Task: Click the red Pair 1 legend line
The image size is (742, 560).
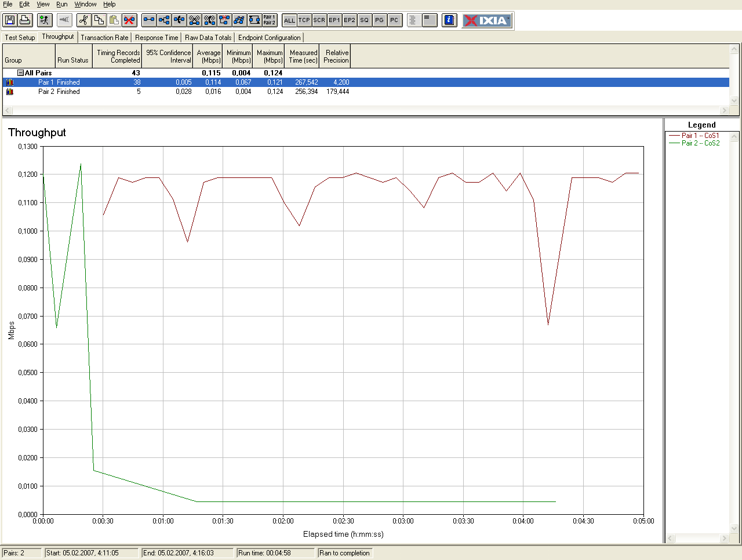Action: (674, 136)
